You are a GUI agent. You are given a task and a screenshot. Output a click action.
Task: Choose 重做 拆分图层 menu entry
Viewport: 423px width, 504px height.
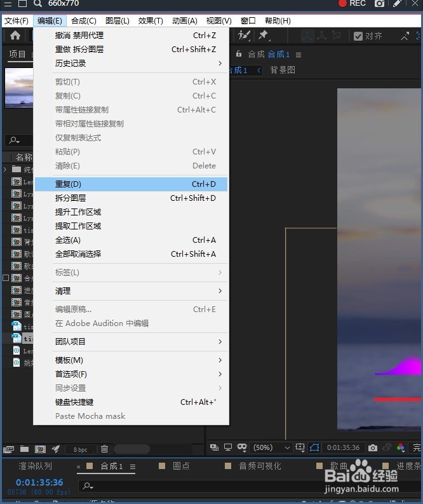click(131, 49)
